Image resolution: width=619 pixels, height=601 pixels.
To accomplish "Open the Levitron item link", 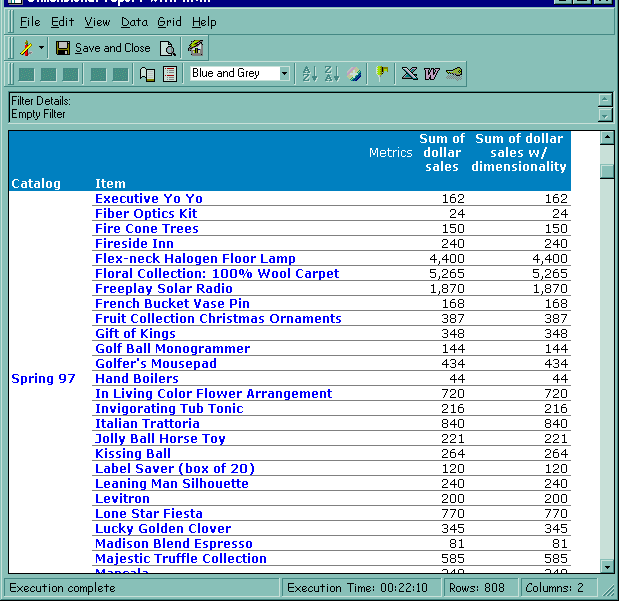I will click(122, 499).
